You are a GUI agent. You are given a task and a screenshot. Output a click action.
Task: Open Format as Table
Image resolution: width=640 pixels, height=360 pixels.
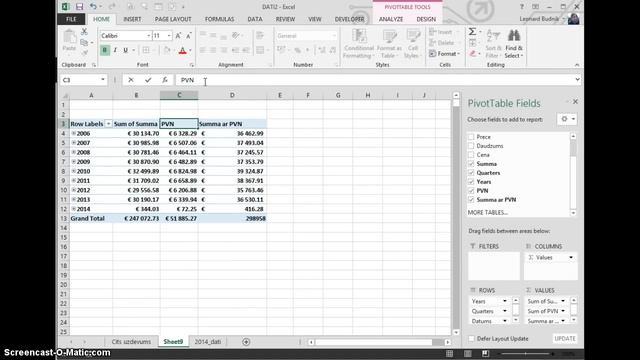pyautogui.click(x=388, y=44)
